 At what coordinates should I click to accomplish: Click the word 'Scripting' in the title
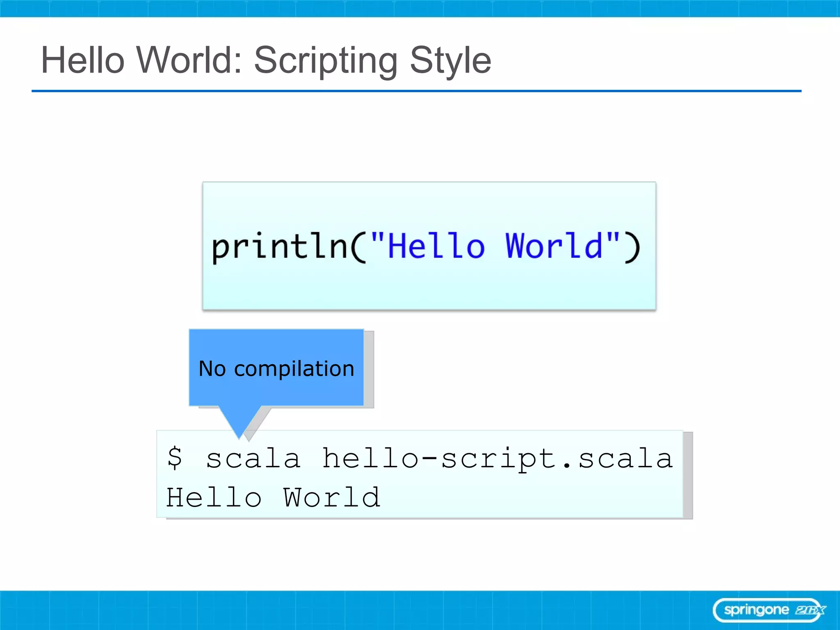[326, 60]
